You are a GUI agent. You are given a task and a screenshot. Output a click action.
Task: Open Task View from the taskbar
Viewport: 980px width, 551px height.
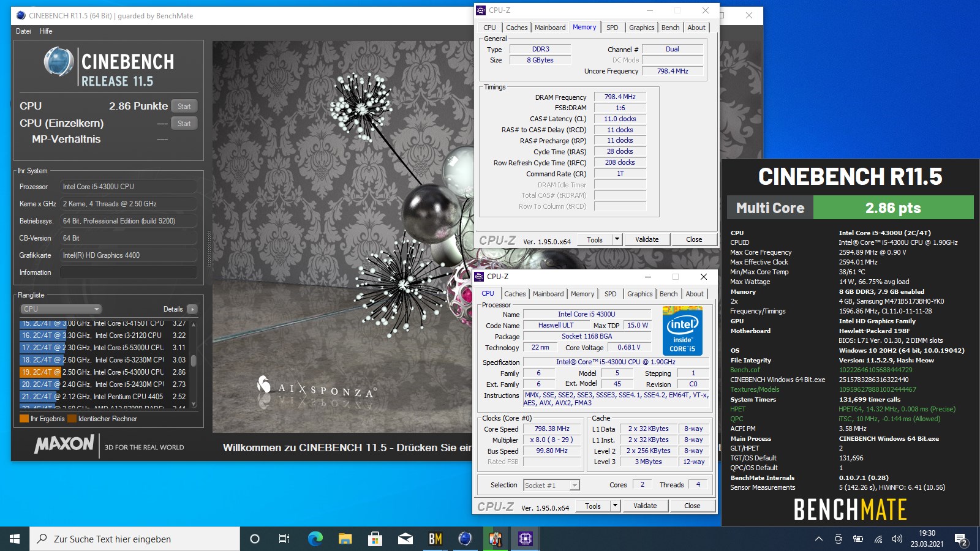[x=284, y=539]
